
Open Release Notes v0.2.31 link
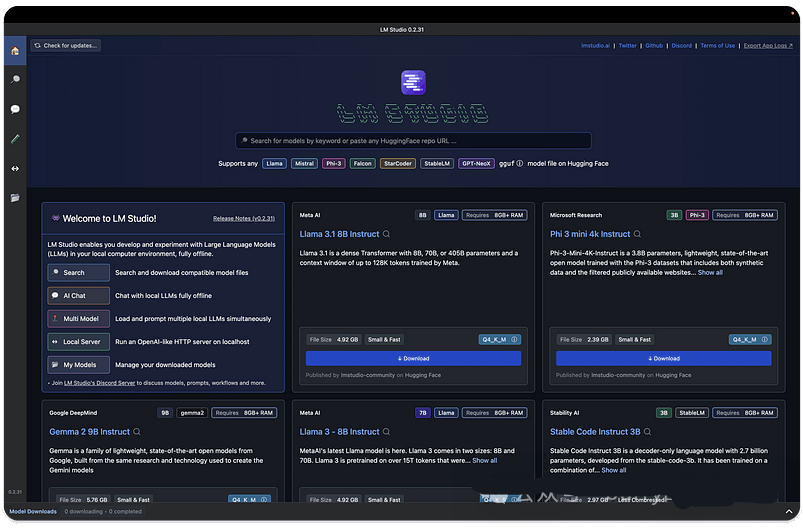click(244, 218)
